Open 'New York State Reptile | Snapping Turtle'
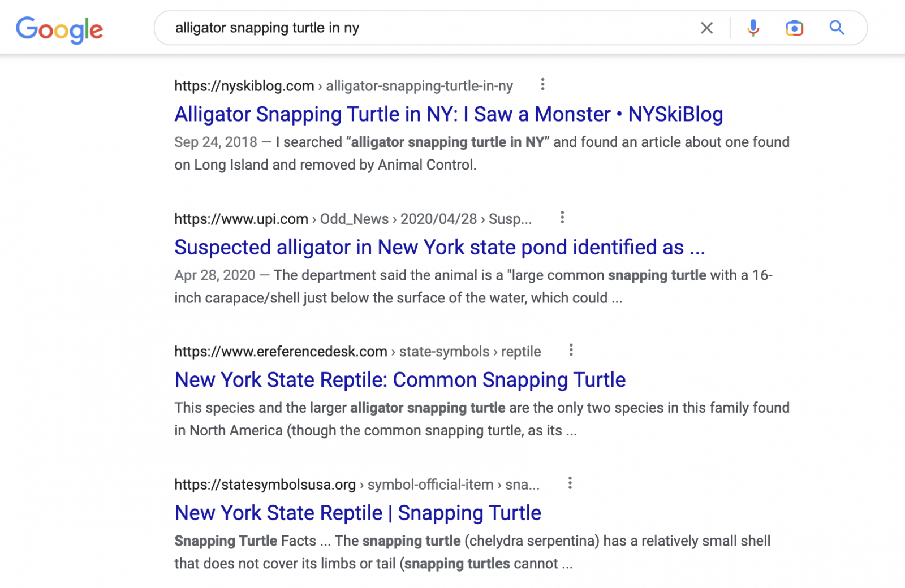The image size is (905, 588). coord(357,512)
